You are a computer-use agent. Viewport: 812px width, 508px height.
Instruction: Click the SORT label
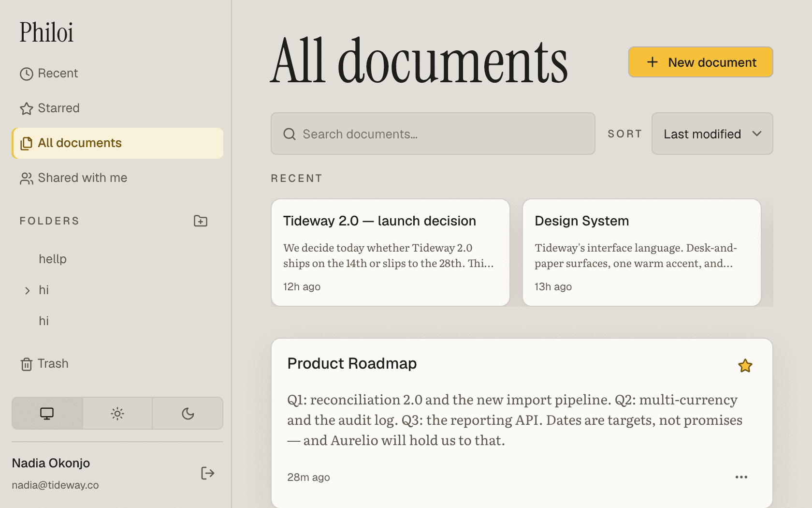click(x=624, y=134)
